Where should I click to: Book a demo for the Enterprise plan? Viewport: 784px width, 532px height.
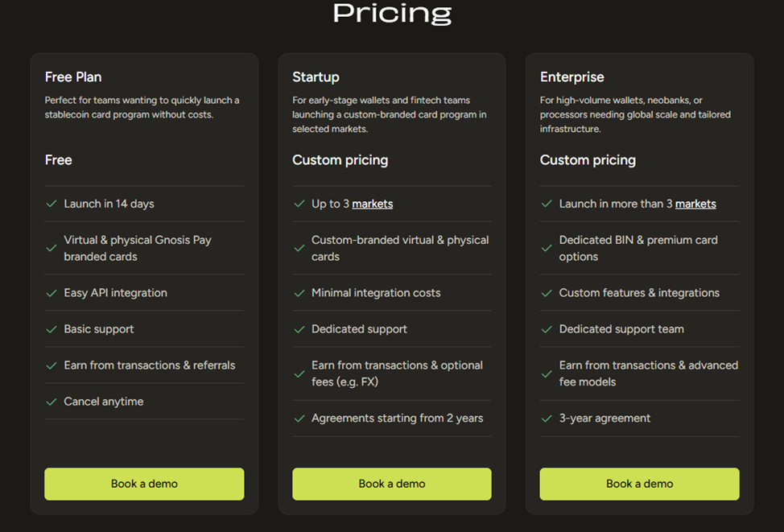639,484
